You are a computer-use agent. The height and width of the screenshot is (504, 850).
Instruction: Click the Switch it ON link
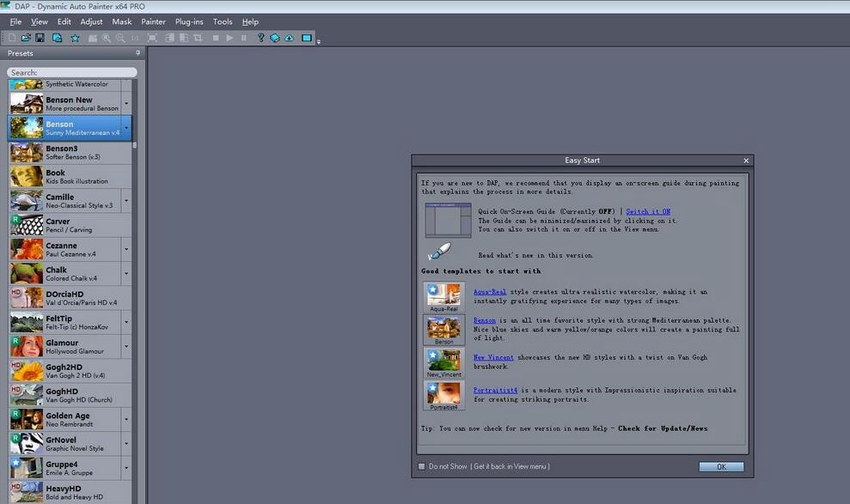[x=648, y=212]
